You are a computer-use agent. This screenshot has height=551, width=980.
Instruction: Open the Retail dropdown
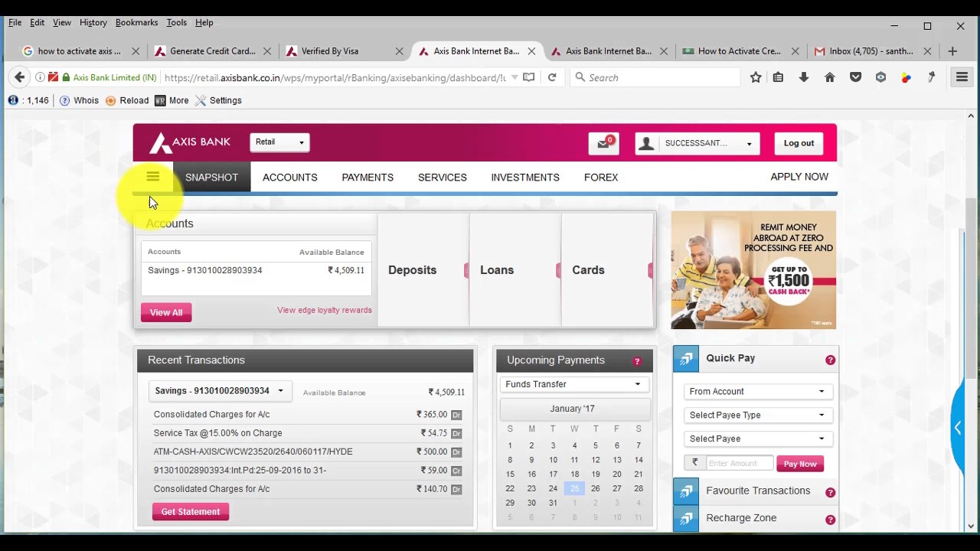pyautogui.click(x=279, y=142)
